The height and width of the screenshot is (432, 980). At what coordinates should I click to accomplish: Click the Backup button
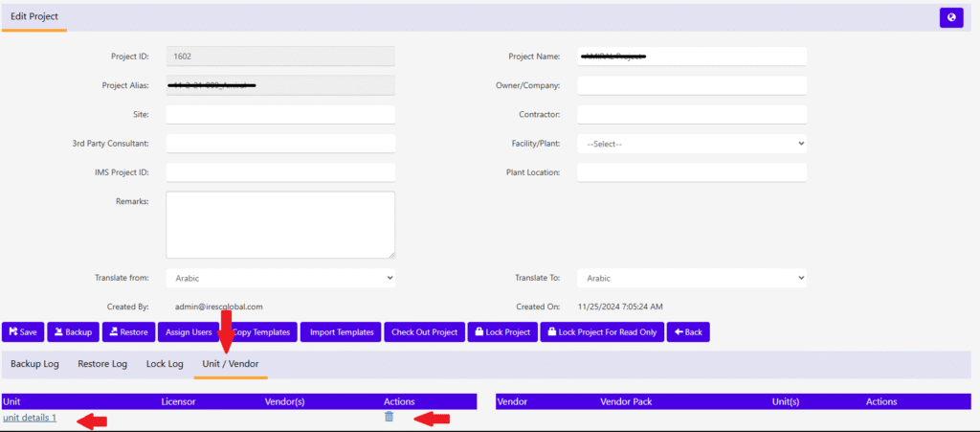[73, 331]
